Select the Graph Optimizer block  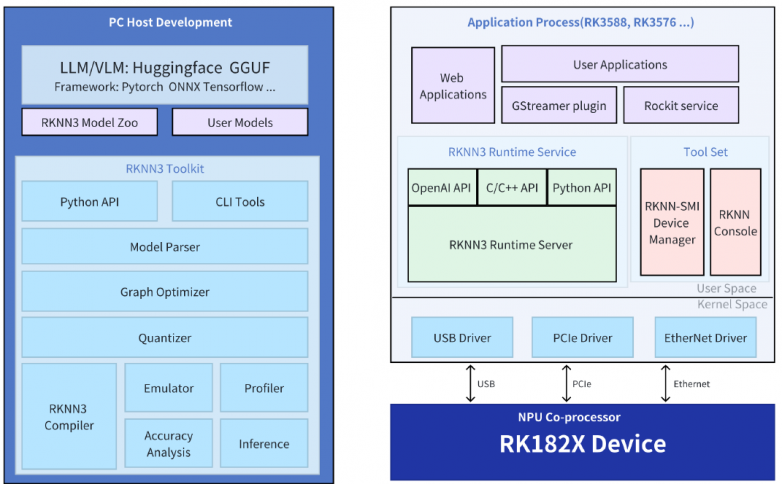tap(165, 292)
